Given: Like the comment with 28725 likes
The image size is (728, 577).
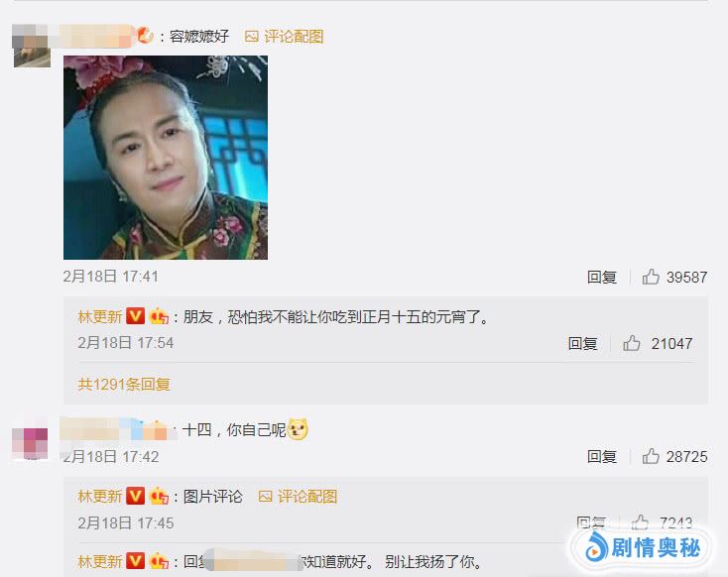Looking at the screenshot, I should pos(651,456).
